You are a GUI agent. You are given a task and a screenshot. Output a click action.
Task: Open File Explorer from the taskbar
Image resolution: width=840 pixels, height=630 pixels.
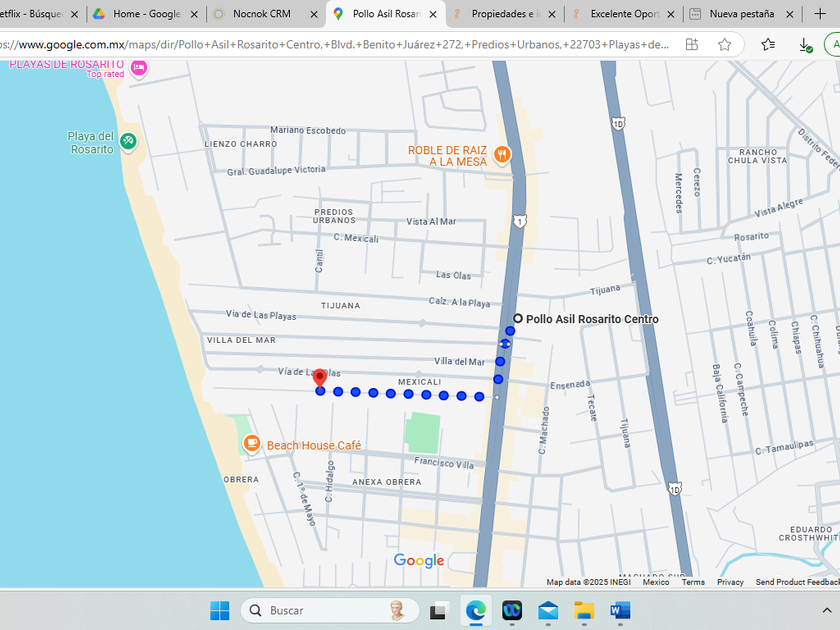584,610
